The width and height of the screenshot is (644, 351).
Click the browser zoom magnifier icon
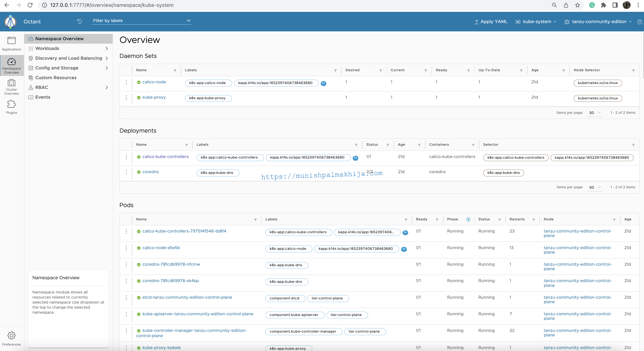pyautogui.click(x=554, y=5)
